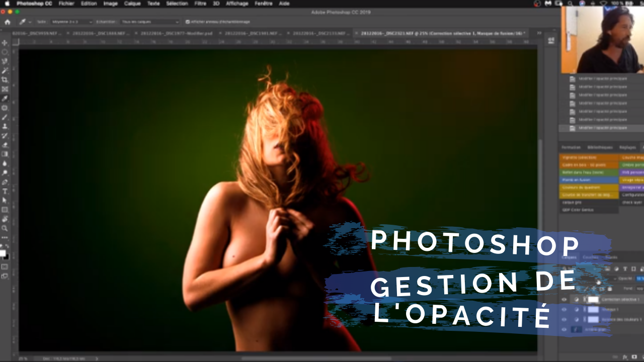Select the Magic Wand tool
644x362 pixels.
pyautogui.click(x=5, y=71)
